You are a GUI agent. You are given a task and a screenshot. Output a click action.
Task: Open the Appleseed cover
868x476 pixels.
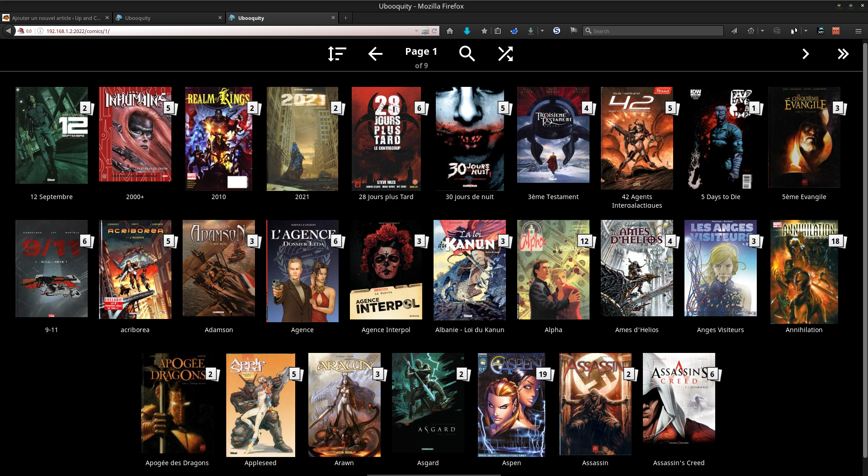coord(261,405)
